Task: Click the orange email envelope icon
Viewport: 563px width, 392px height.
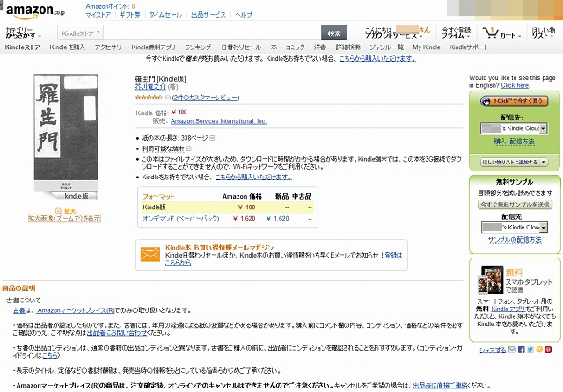Action: coord(150,255)
